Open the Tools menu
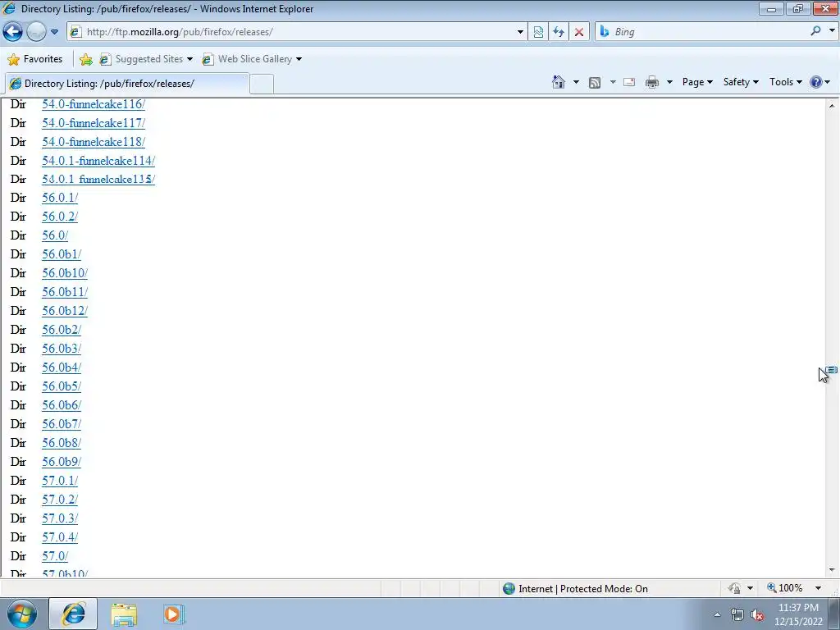 tap(785, 82)
